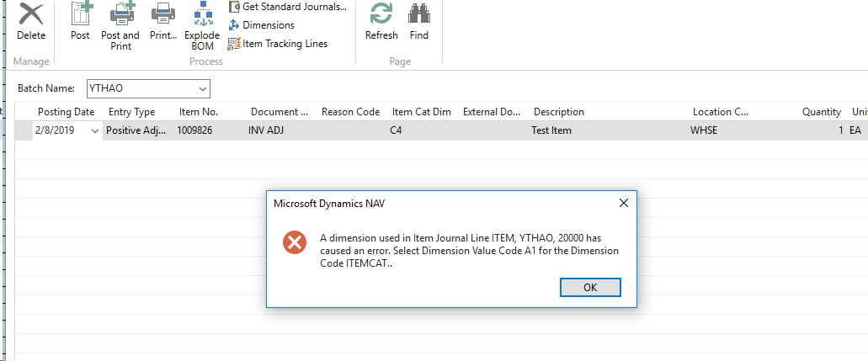Click the Delete icon in Manage group
The width and height of the screenshot is (868, 361).
click(x=31, y=13)
